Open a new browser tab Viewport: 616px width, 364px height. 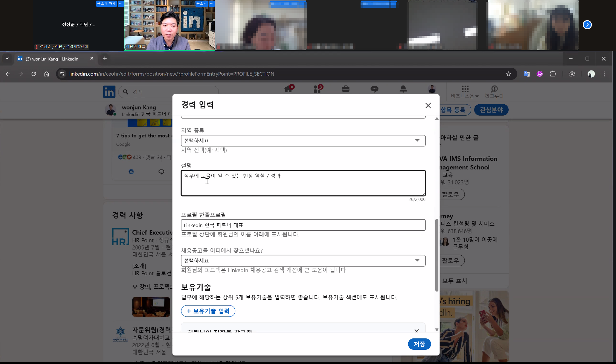tap(105, 59)
